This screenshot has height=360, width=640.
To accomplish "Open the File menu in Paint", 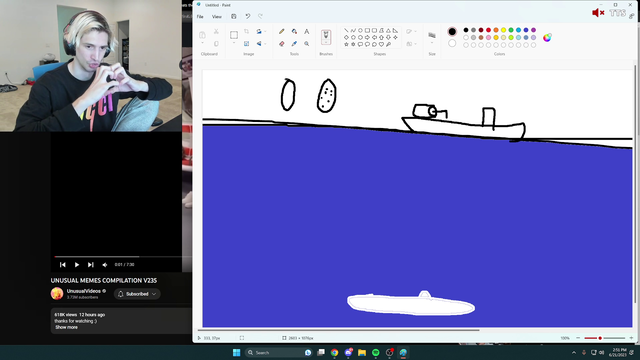I will coord(200,17).
